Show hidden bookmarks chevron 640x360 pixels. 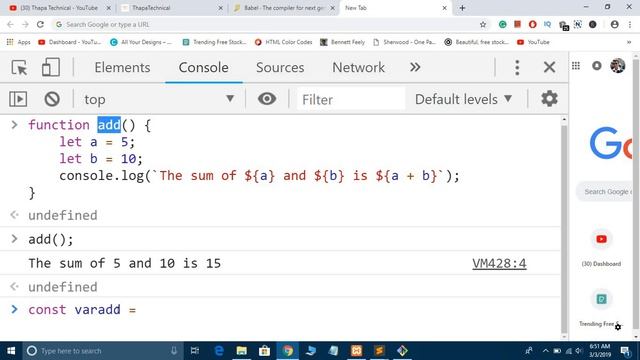click(629, 42)
